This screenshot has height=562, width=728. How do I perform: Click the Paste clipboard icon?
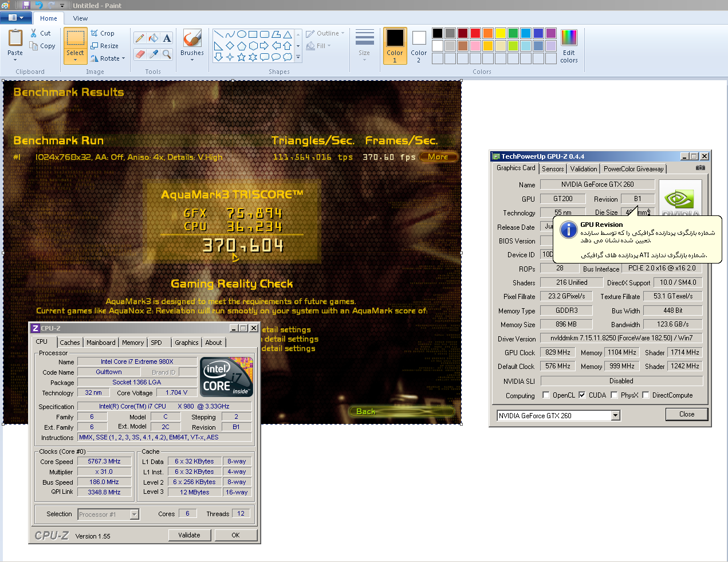[15, 38]
